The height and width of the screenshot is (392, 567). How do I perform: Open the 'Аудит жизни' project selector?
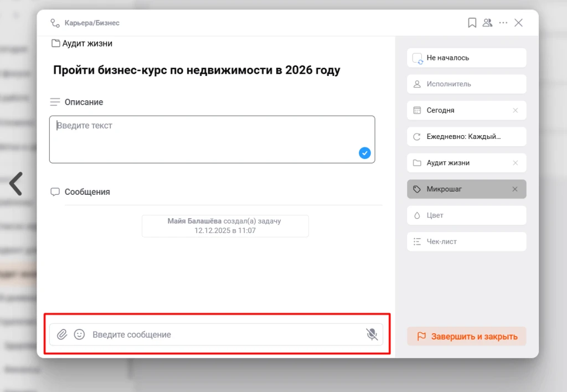[x=460, y=163]
